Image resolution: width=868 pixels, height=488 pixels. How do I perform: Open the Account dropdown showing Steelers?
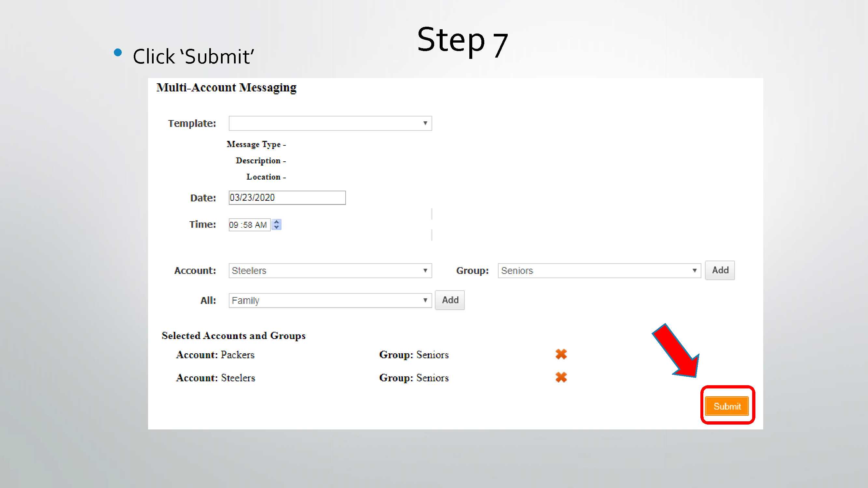click(x=330, y=271)
